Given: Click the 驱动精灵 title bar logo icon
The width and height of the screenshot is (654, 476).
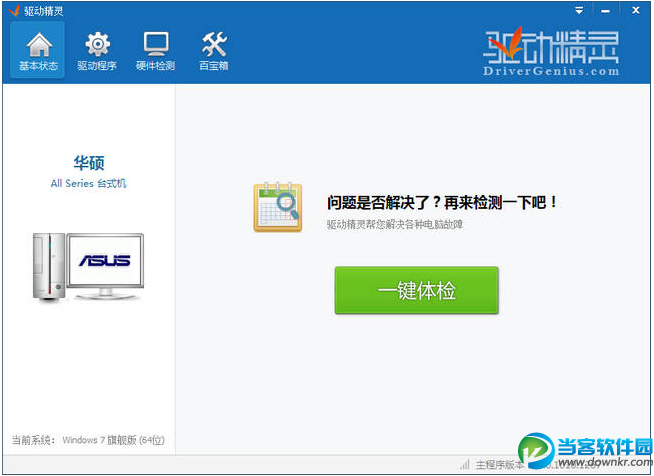Looking at the screenshot, I should coord(14,11).
